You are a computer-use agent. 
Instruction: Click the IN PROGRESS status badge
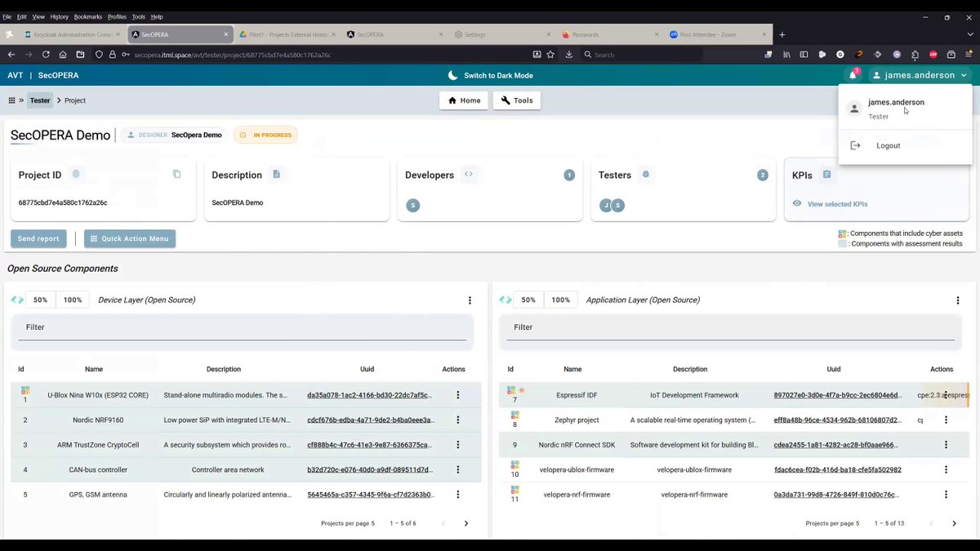click(x=265, y=135)
